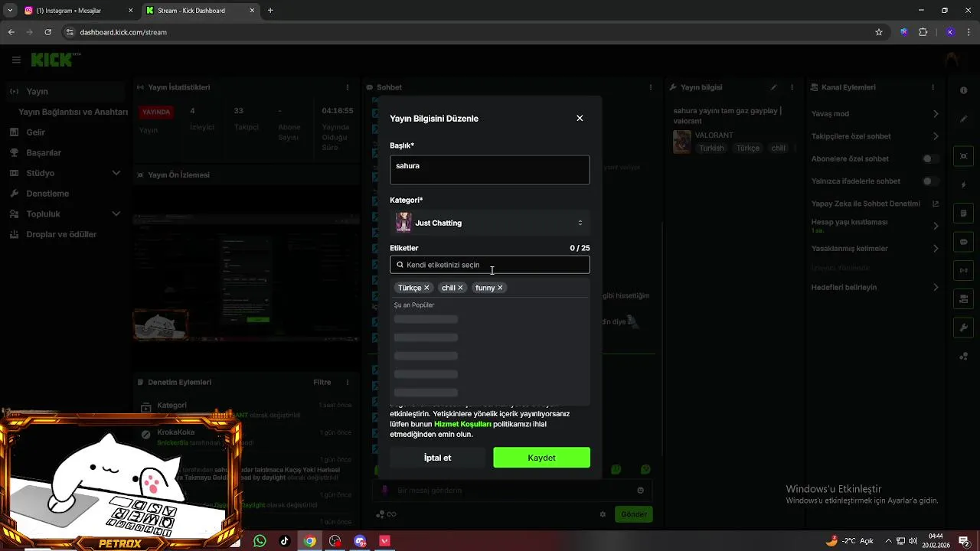Expand Hedefleri belirleyin options
Viewport: 980px width, 551px height.
coord(936,288)
